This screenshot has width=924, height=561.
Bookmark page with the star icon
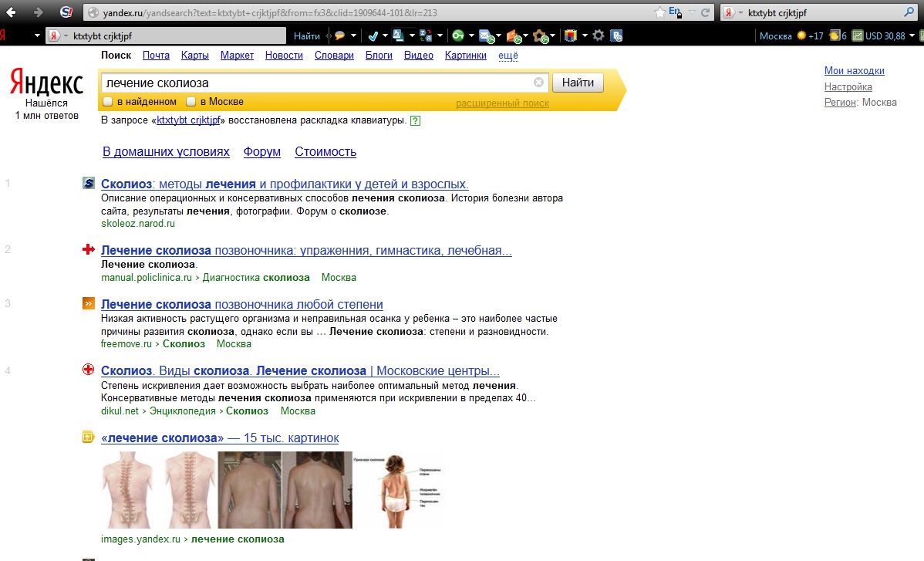coord(660,12)
